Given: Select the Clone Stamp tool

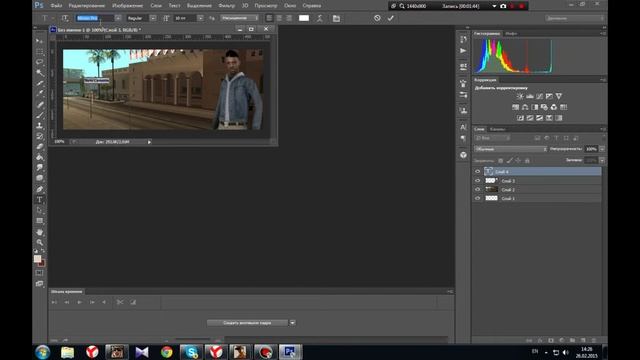Looking at the screenshot, I should [x=40, y=126].
